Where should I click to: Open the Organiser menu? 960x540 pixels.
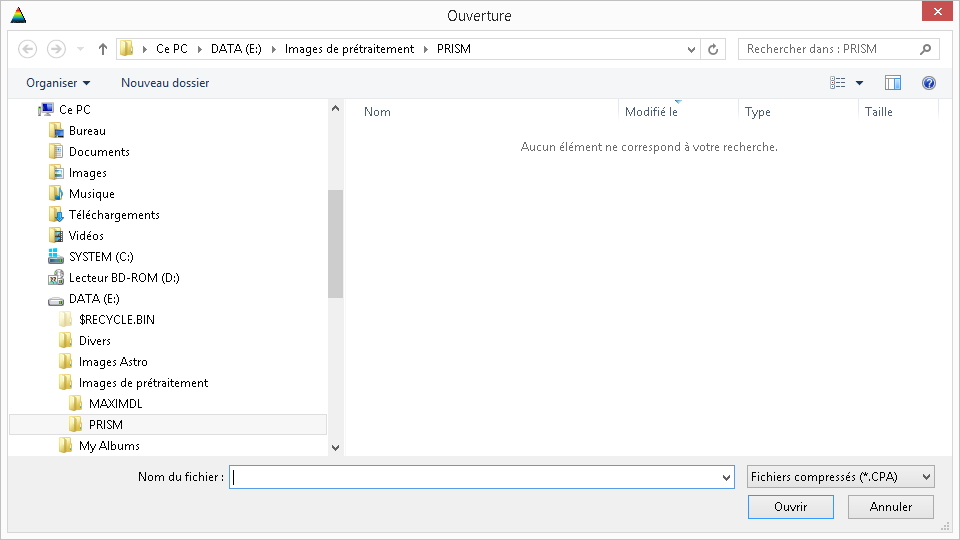tap(58, 83)
